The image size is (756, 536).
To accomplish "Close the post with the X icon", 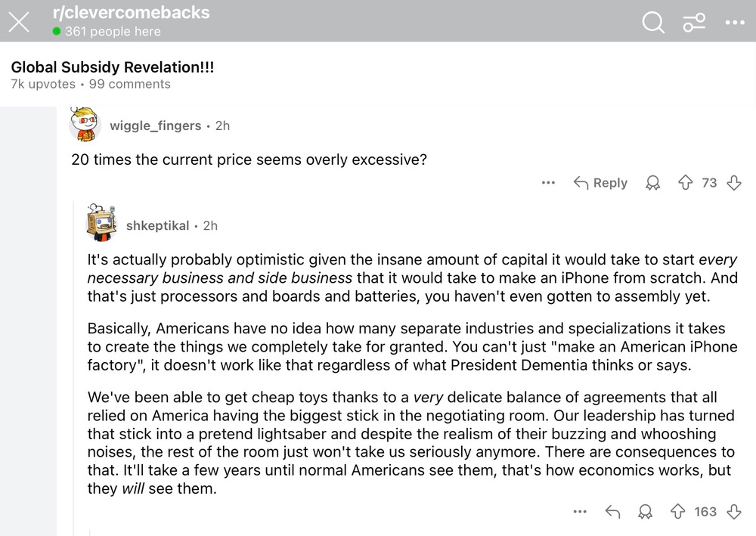I will [x=19, y=22].
